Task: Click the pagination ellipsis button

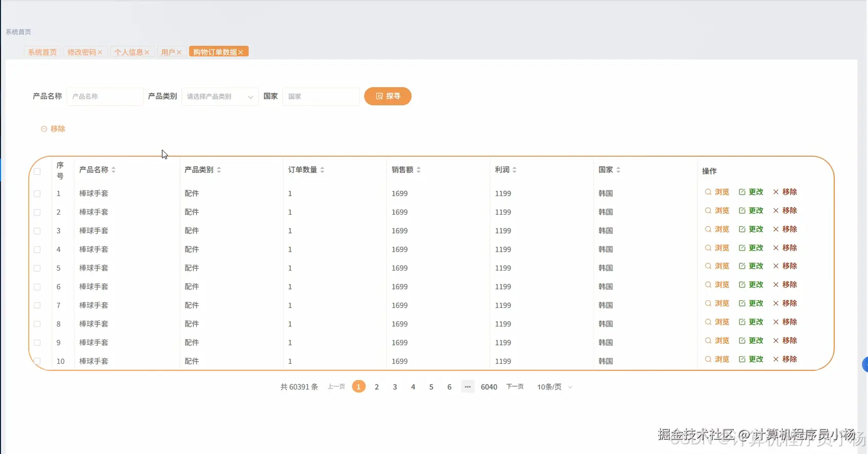Action: tap(468, 387)
